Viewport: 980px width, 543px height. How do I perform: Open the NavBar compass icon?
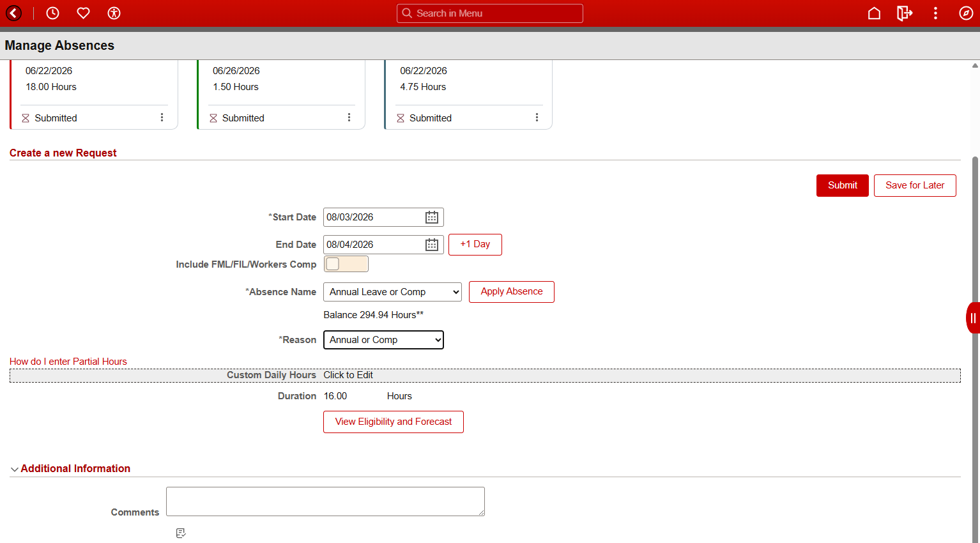point(966,13)
